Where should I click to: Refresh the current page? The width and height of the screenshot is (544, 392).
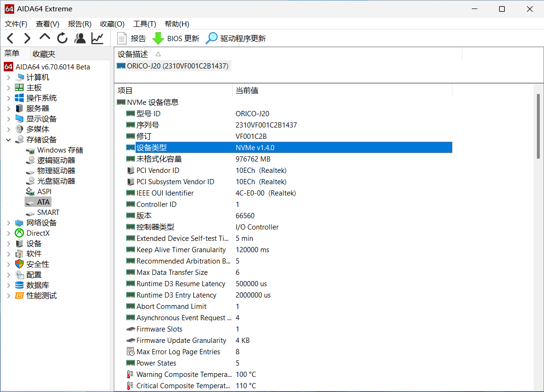(62, 38)
